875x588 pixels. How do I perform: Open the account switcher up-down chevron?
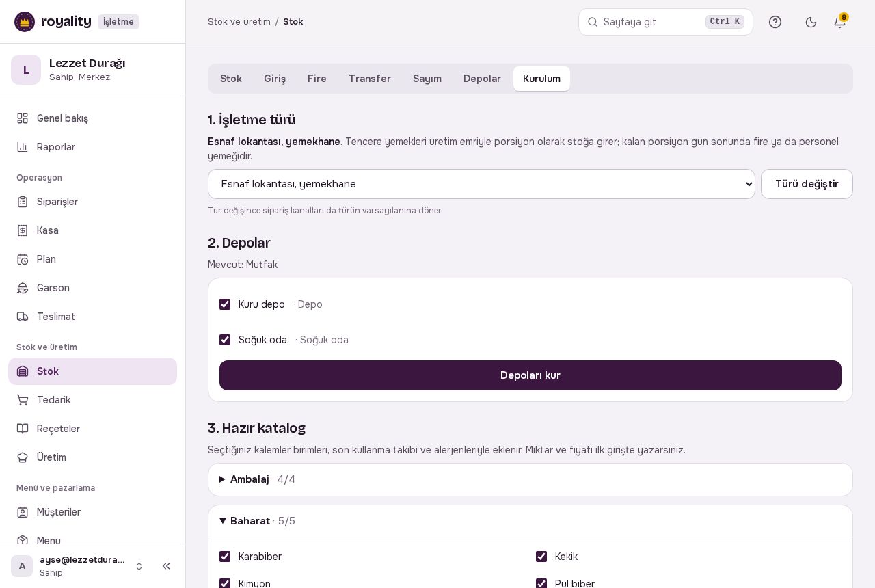[x=139, y=566]
